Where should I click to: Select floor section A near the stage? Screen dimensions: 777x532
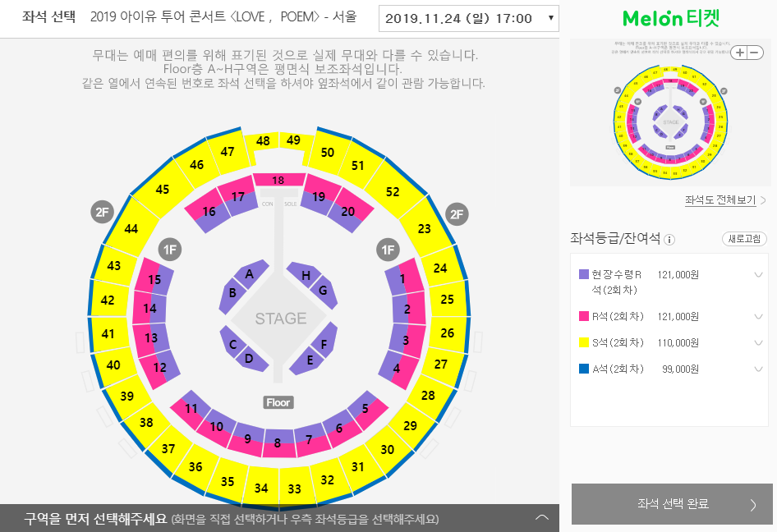pyautogui.click(x=249, y=274)
